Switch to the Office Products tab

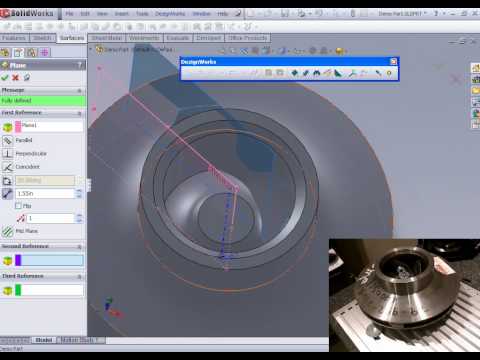pyautogui.click(x=248, y=38)
